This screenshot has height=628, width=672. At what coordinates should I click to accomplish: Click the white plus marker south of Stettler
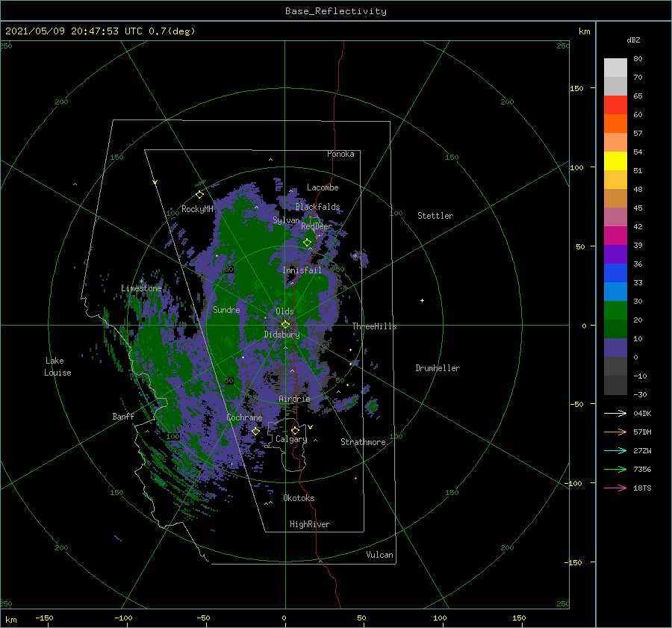[x=422, y=300]
